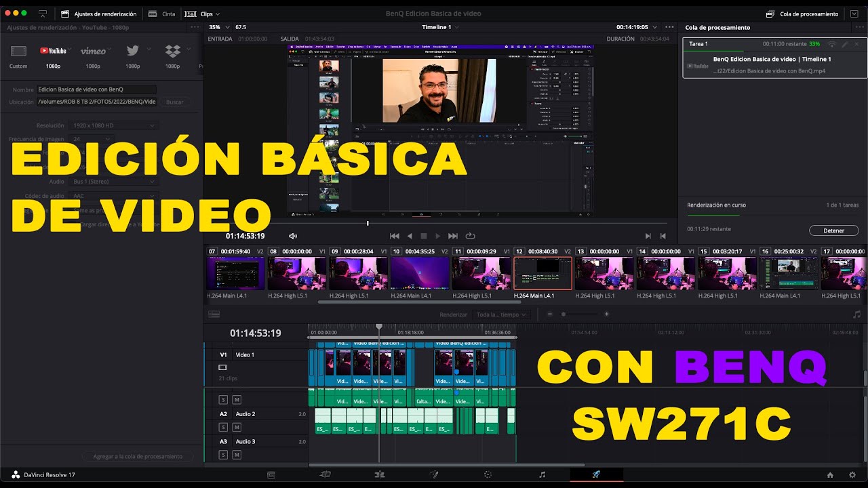
Task: Click the Nombre file name field
Action: click(x=96, y=89)
